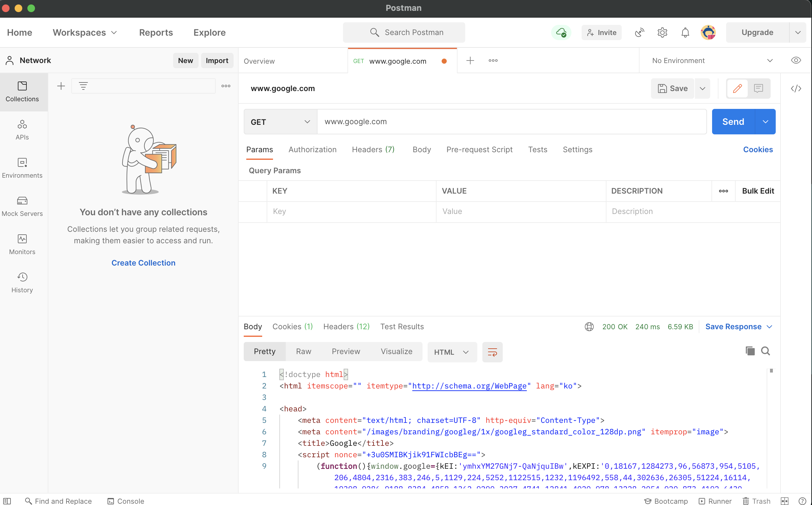This screenshot has height=505, width=812.
Task: Open collections panel more options menu
Action: [226, 86]
